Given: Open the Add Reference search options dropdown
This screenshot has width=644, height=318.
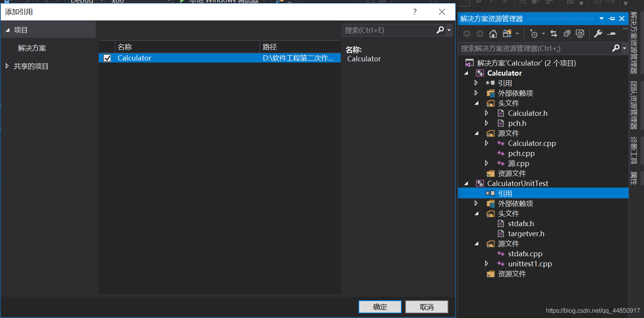Looking at the screenshot, I should tap(449, 30).
